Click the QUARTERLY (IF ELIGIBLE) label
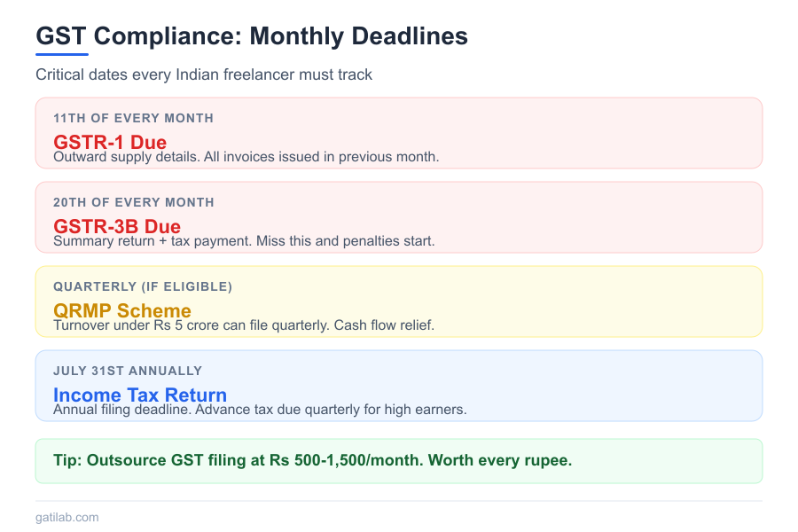 143,286
